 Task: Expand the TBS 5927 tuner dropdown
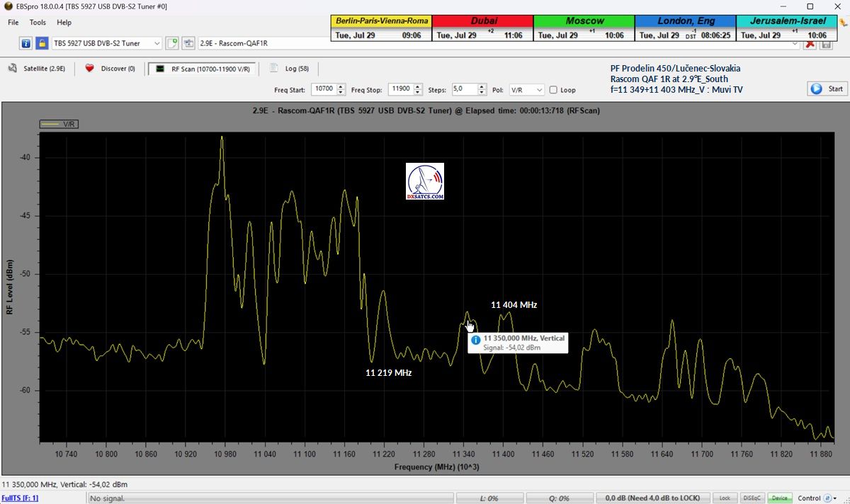point(157,43)
